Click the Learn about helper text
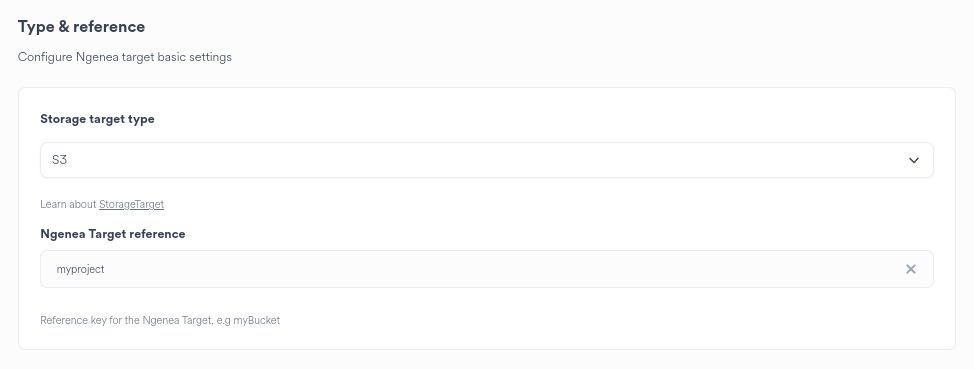Image resolution: width=974 pixels, height=369 pixels. [x=68, y=204]
